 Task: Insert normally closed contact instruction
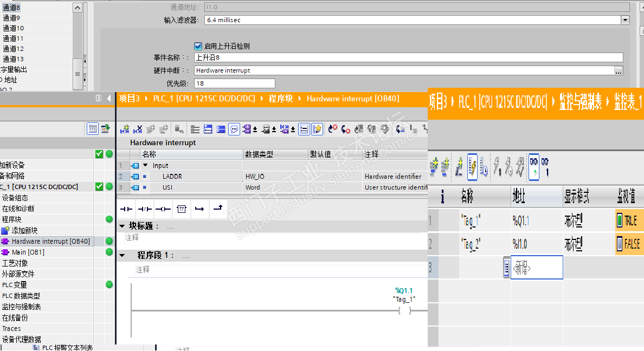click(x=145, y=209)
